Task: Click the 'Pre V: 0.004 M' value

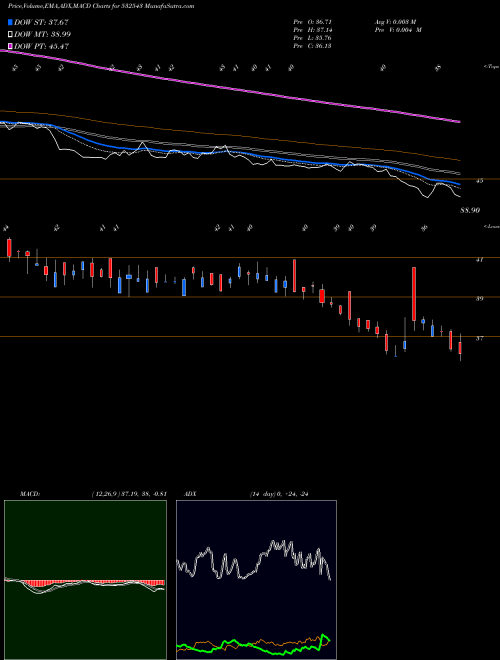Action: (398, 30)
